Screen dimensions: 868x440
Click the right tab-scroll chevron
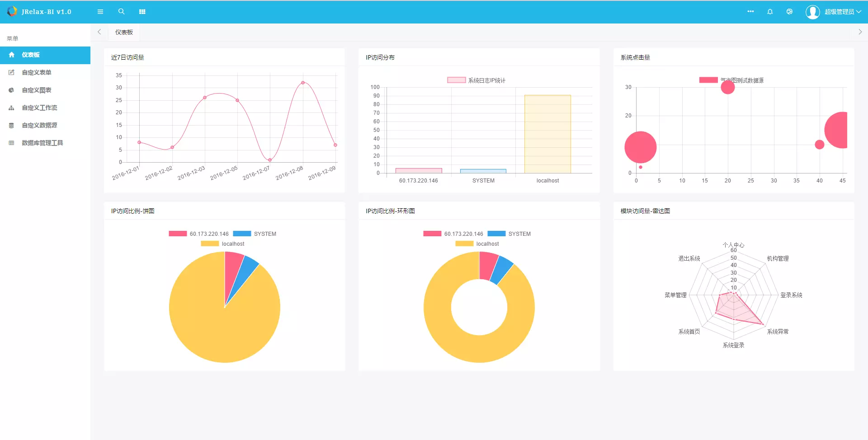[860, 32]
